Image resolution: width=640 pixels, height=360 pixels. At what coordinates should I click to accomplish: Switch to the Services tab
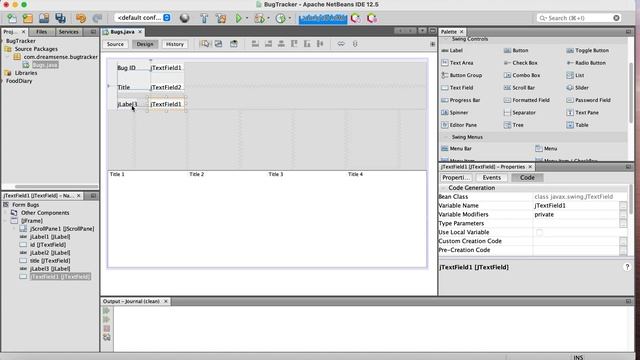68,31
